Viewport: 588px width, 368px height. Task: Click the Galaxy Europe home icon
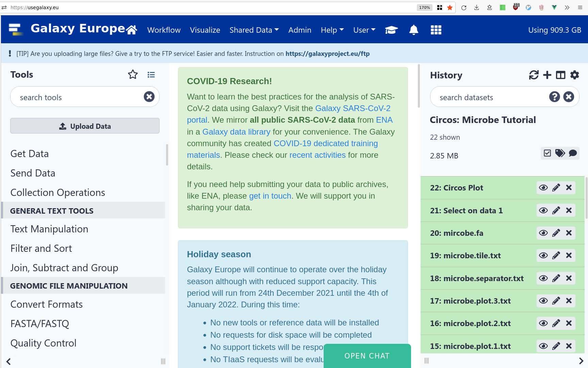click(x=131, y=30)
